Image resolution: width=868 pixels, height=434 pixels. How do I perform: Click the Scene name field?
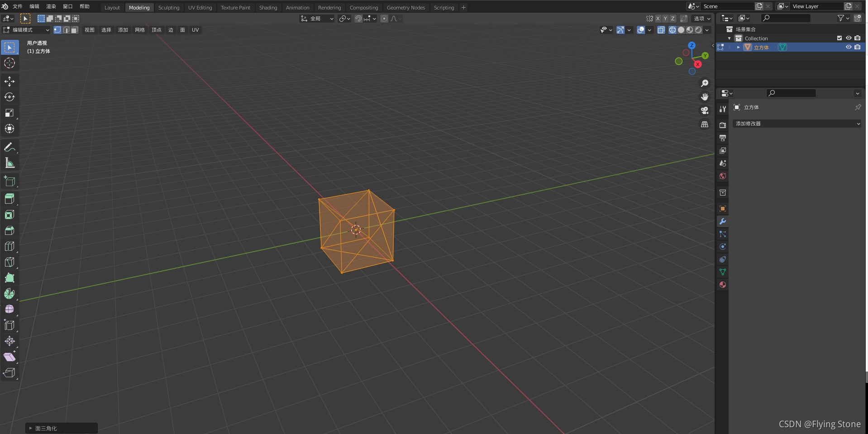728,6
